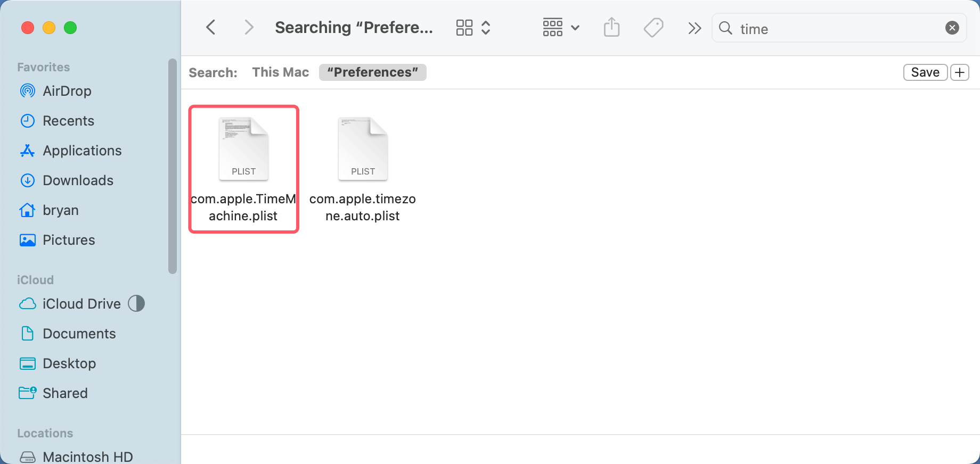Clear the search text field
This screenshot has height=464, width=980.
point(952,28)
